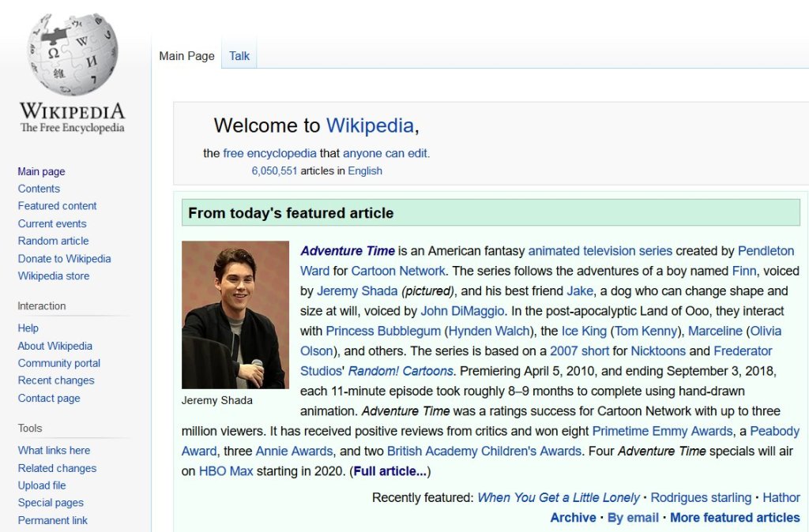The image size is (809, 532).
Task: Open the Community portal link
Action: [59, 363]
